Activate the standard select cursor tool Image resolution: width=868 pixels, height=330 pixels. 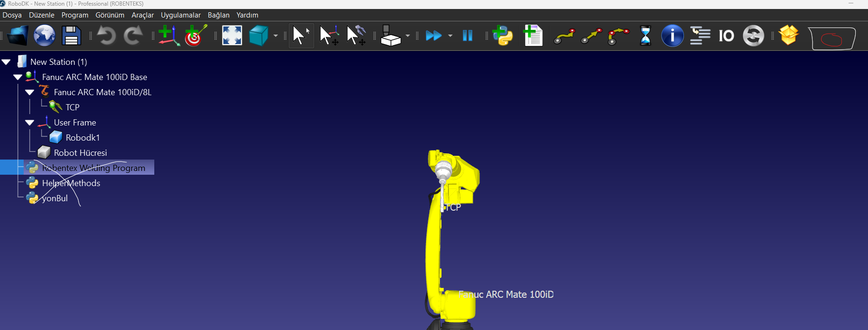(x=301, y=36)
